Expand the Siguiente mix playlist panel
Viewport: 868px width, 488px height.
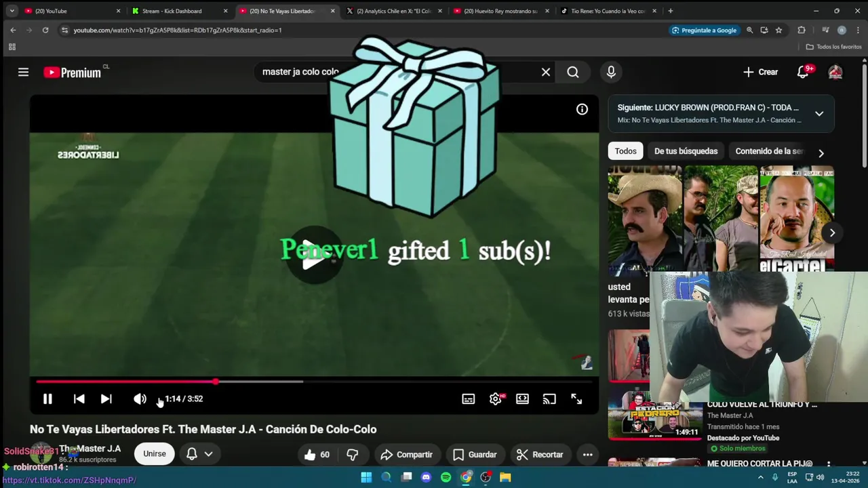click(x=819, y=114)
